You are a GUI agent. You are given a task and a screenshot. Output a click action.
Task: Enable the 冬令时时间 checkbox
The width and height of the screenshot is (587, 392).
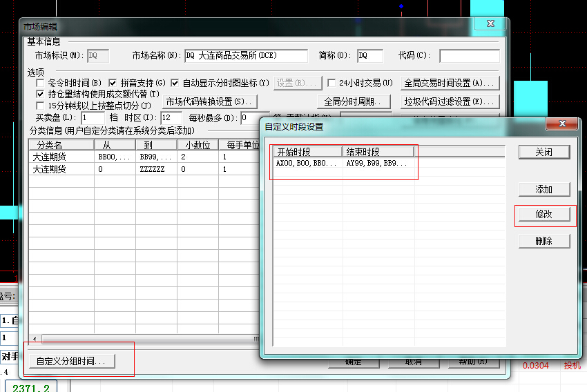point(40,83)
